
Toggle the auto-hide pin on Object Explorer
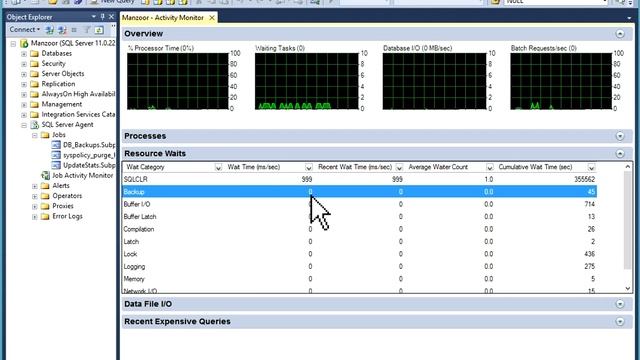click(102, 17)
